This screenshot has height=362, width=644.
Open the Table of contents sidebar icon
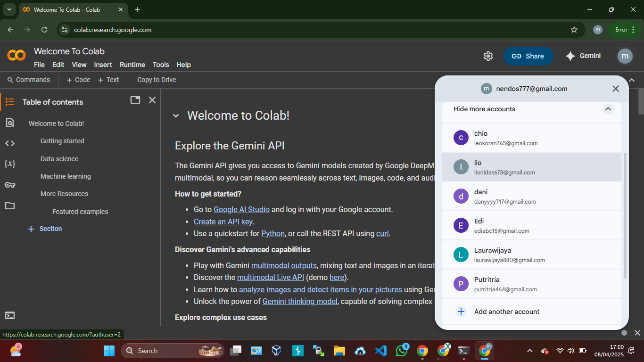pos(10,102)
